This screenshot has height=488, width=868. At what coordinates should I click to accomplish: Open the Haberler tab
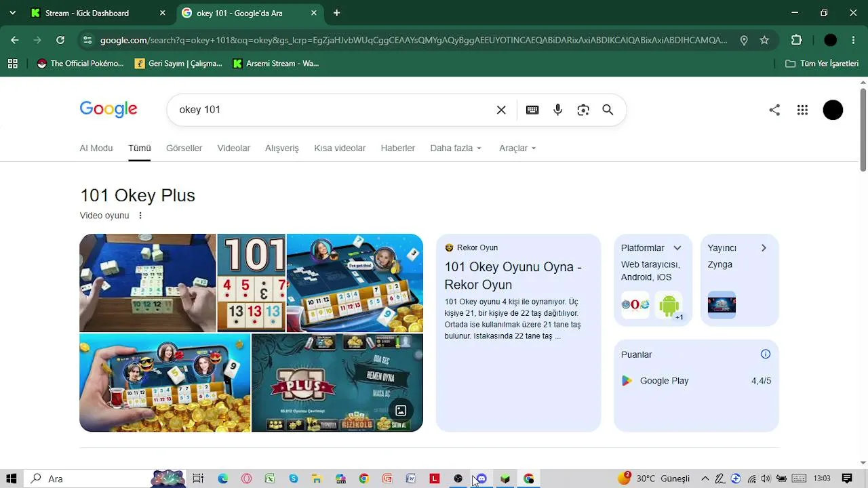(x=398, y=148)
